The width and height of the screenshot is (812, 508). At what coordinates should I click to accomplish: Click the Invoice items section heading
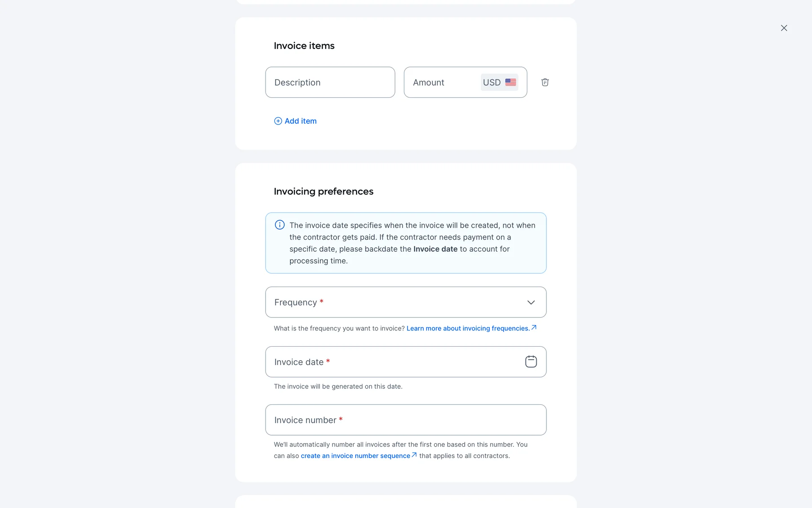click(x=304, y=46)
